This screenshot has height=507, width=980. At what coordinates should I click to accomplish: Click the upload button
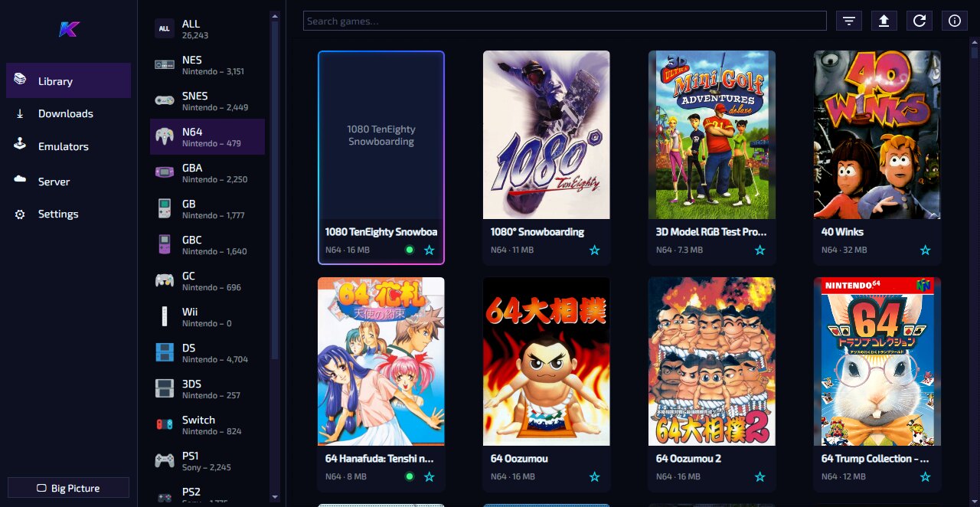click(884, 21)
